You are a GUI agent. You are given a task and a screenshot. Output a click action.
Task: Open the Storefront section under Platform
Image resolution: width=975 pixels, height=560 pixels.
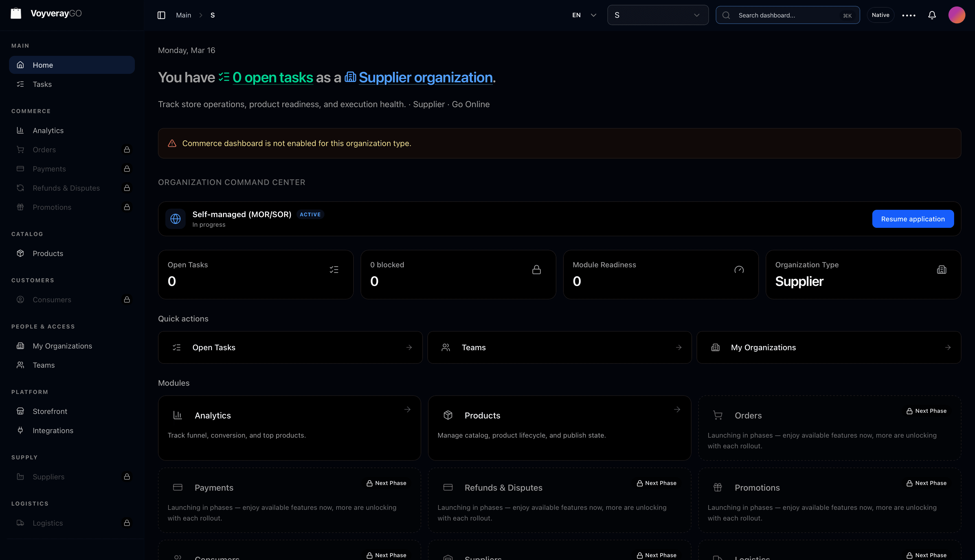pyautogui.click(x=50, y=411)
